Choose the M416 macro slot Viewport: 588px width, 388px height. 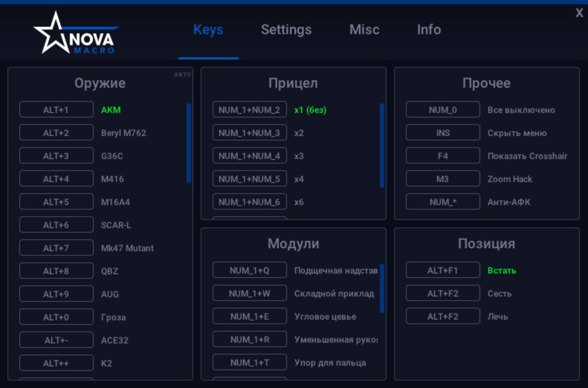56,178
